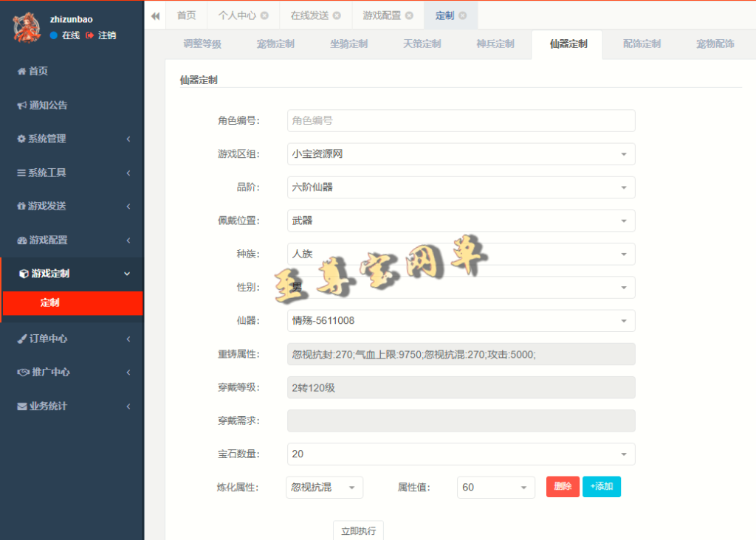Click the user avatar image
Viewport: 756px width, 540px height.
[28, 27]
